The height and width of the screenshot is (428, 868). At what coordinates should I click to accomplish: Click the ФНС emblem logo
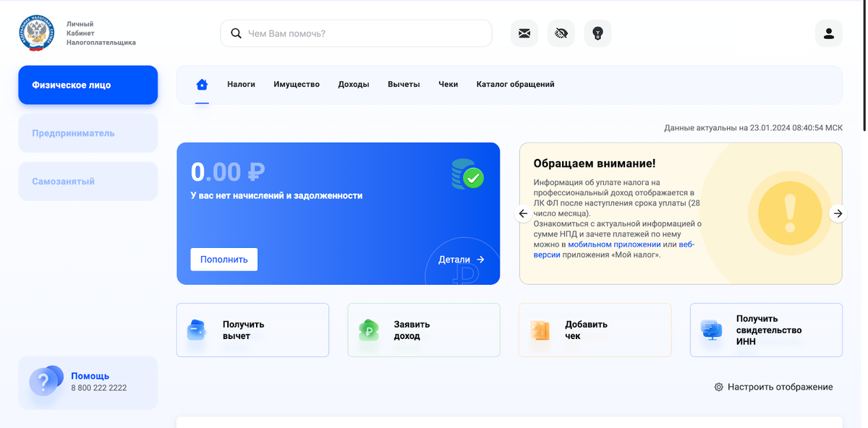click(36, 33)
